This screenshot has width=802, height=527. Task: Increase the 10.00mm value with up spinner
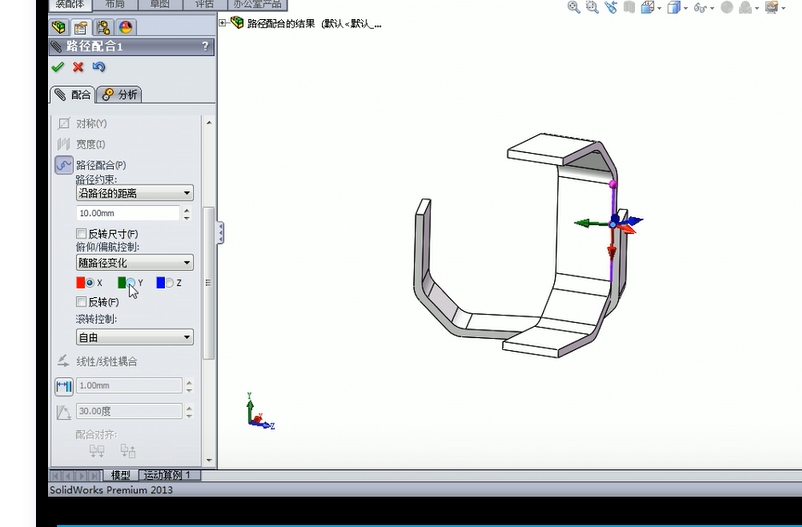coord(187,210)
